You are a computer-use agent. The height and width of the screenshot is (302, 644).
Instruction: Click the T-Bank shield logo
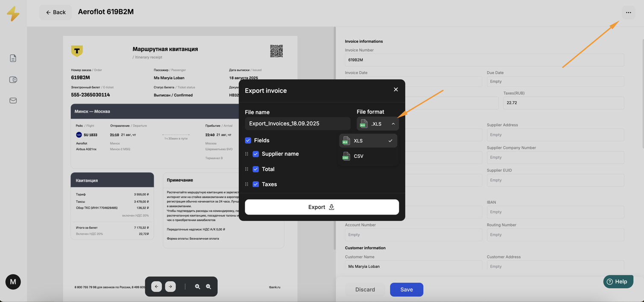[77, 51]
